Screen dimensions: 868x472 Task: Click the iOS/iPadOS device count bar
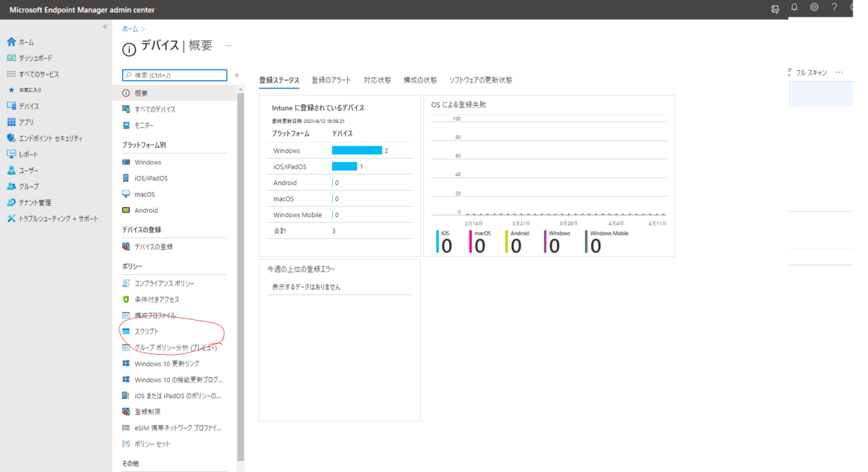click(x=344, y=167)
